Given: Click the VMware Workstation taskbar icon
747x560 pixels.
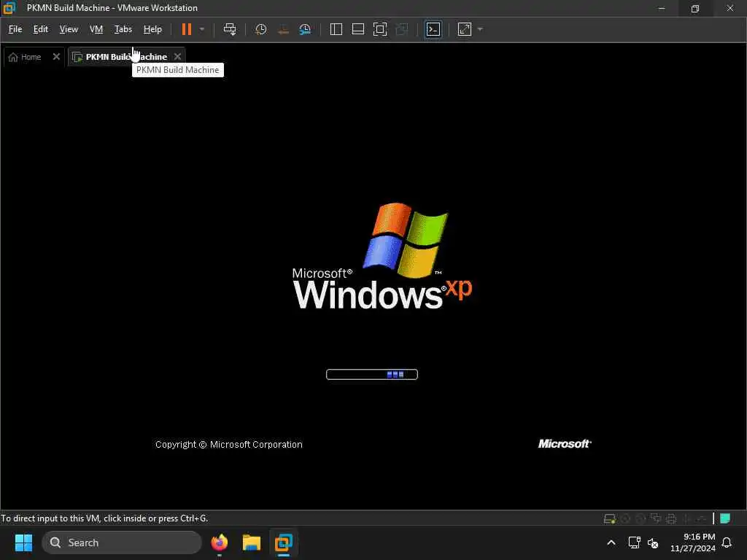Looking at the screenshot, I should pos(284,542).
